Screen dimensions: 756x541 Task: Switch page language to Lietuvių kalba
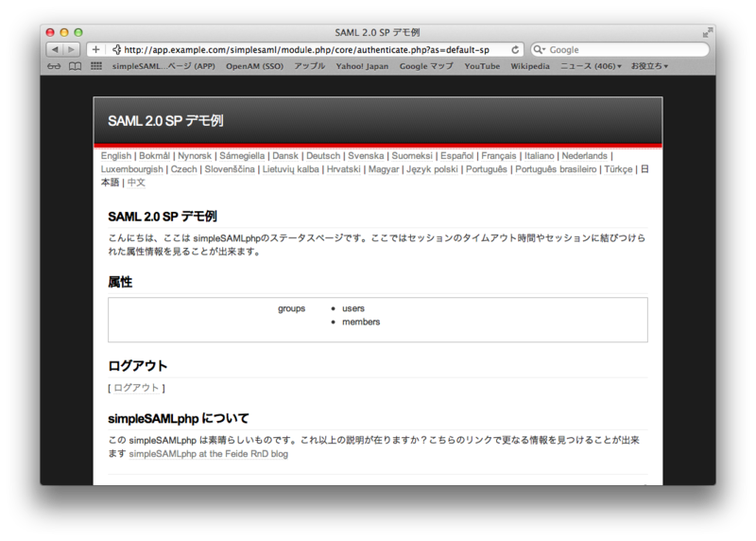pyautogui.click(x=291, y=169)
